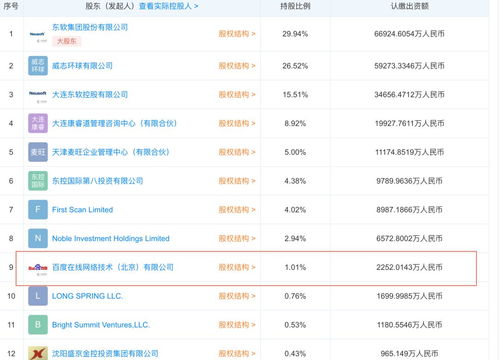
Task: View 股权结构 for LONG SPRING LLC
Action: click(237, 296)
